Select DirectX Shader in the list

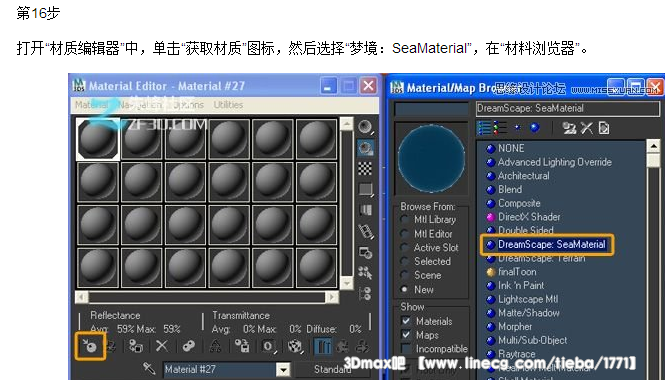click(x=529, y=217)
